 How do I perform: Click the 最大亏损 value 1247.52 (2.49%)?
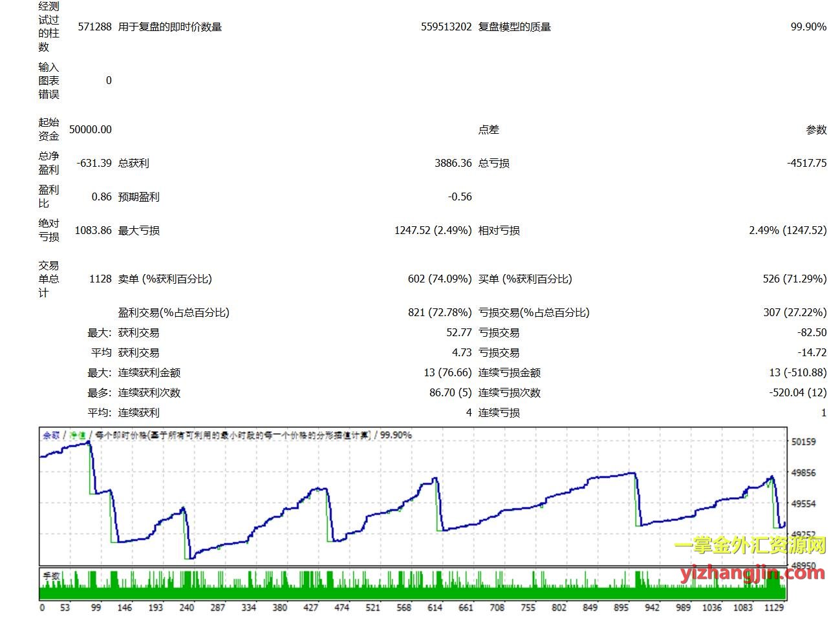(x=433, y=230)
